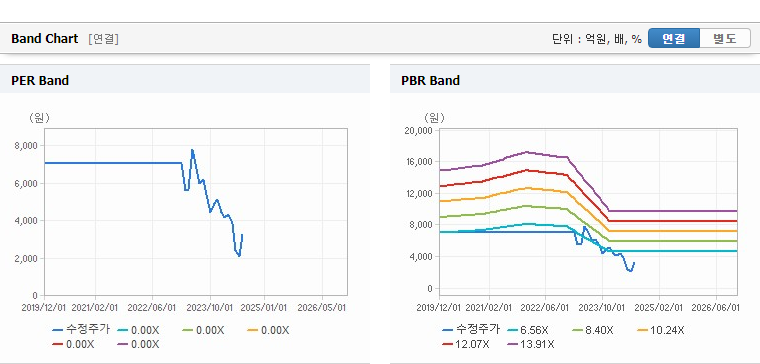Toggle the 13.91X band in PBR legend

pos(531,344)
